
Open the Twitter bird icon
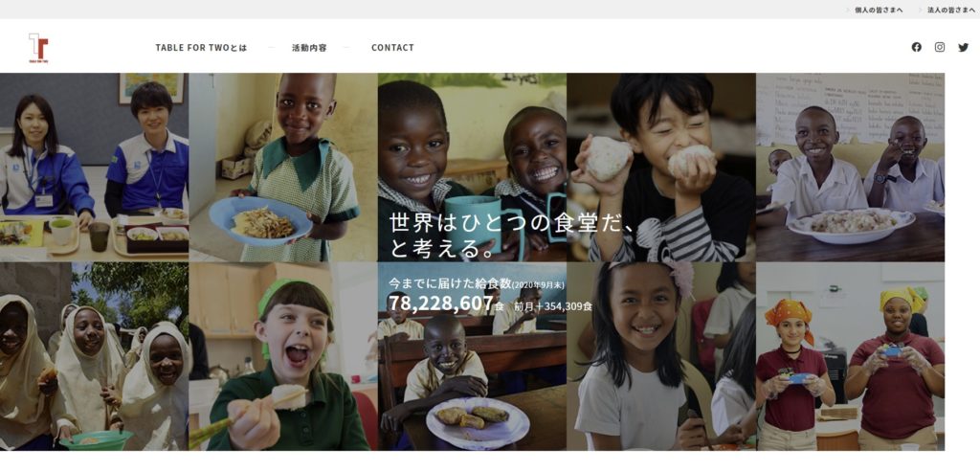click(963, 47)
